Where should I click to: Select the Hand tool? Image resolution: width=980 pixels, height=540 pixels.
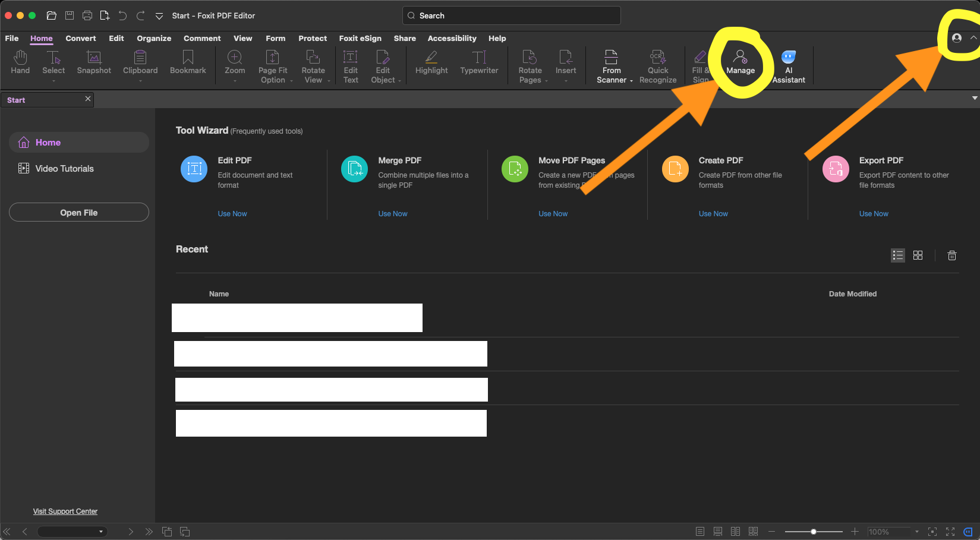coord(20,62)
